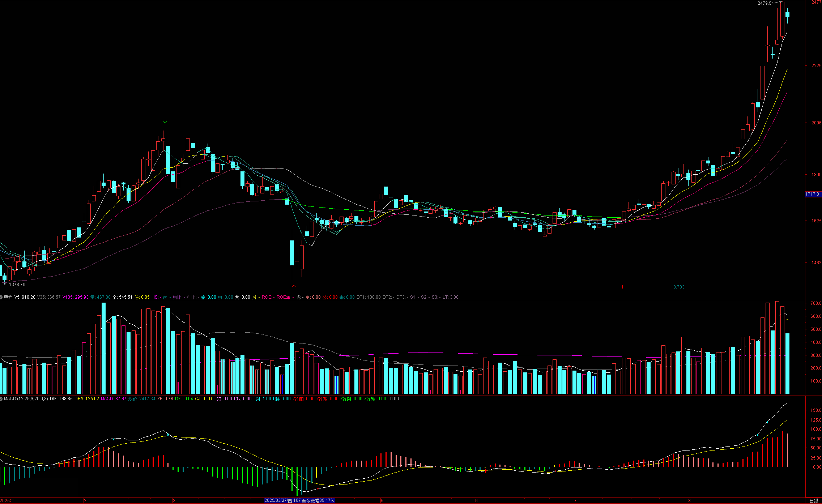Select the 均价: 2417.34 value
Image resolution: width=822 pixels, height=504 pixels.
(142, 399)
